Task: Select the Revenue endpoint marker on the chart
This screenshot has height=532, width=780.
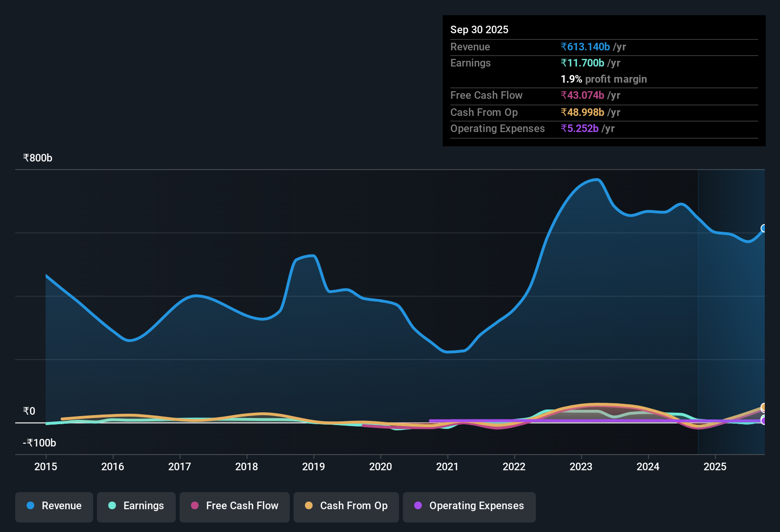Action: click(x=763, y=228)
